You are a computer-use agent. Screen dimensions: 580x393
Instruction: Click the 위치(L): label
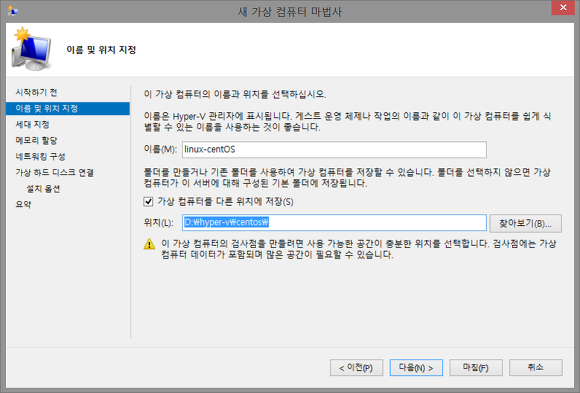158,222
